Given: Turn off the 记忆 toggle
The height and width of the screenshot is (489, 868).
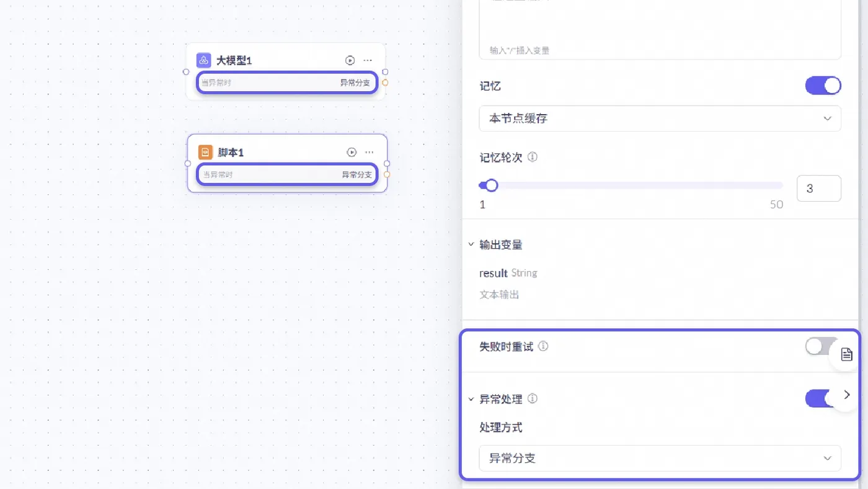Looking at the screenshot, I should click(823, 86).
